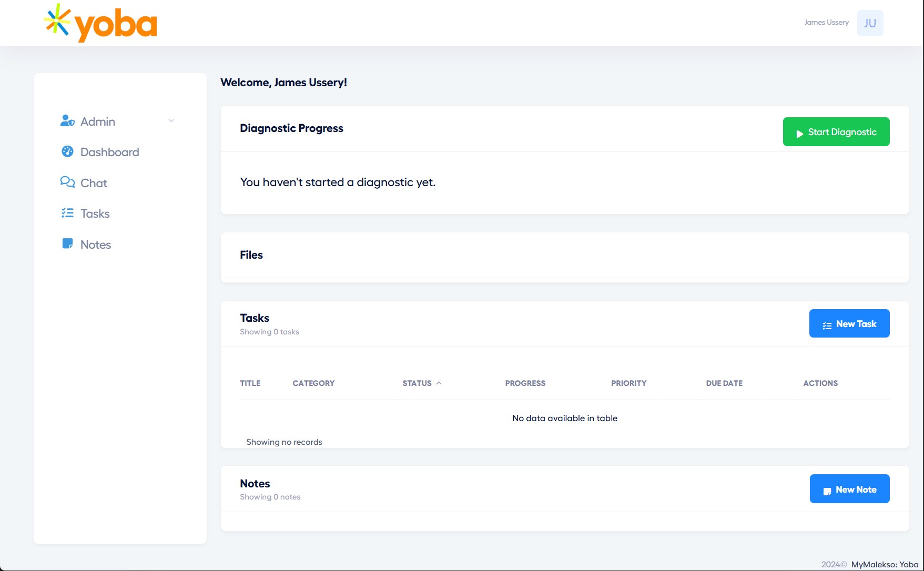The height and width of the screenshot is (571, 924).
Task: Switch to the Dashboard section
Action: click(109, 151)
